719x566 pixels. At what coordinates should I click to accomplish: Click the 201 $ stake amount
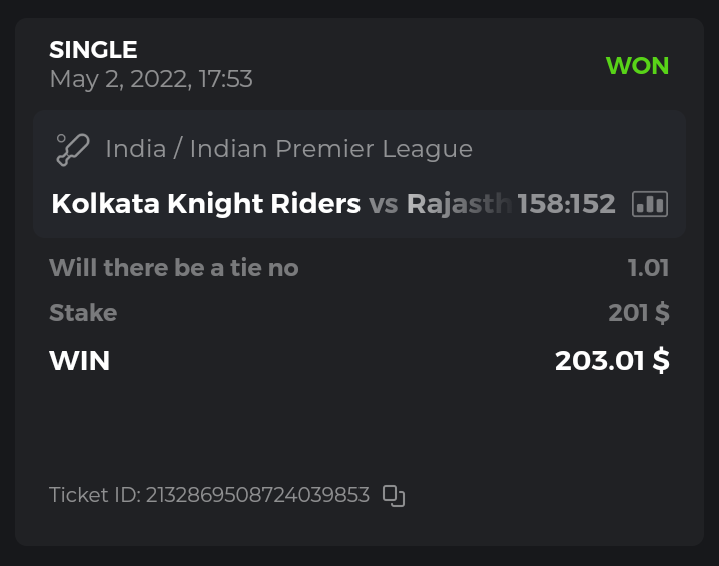click(638, 313)
